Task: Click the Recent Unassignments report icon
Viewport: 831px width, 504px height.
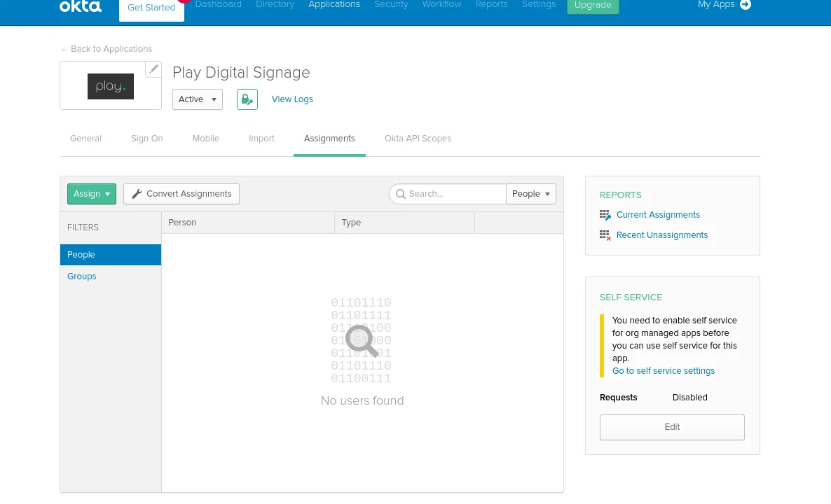Action: [x=605, y=235]
